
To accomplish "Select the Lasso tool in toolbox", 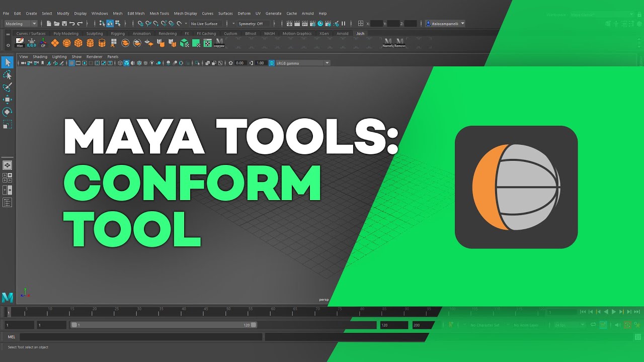I will pyautogui.click(x=8, y=75).
